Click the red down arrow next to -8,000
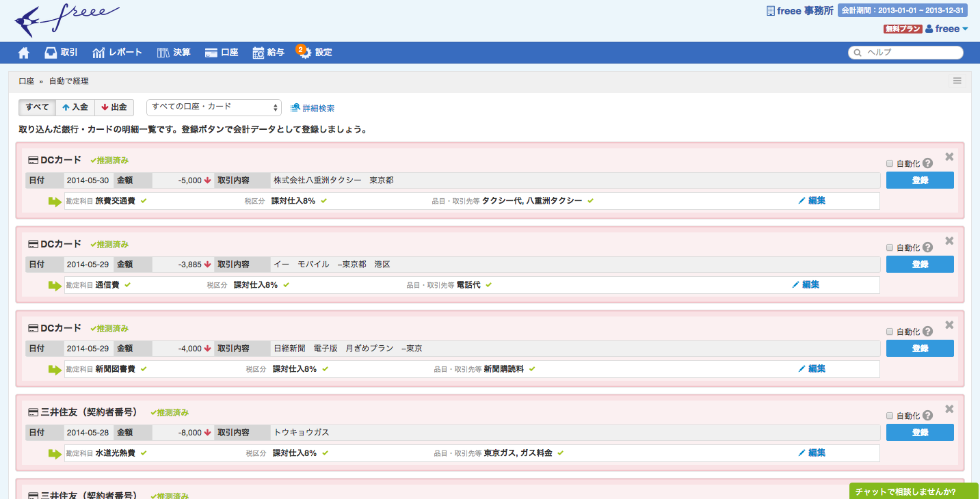The width and height of the screenshot is (980, 499). 207,433
